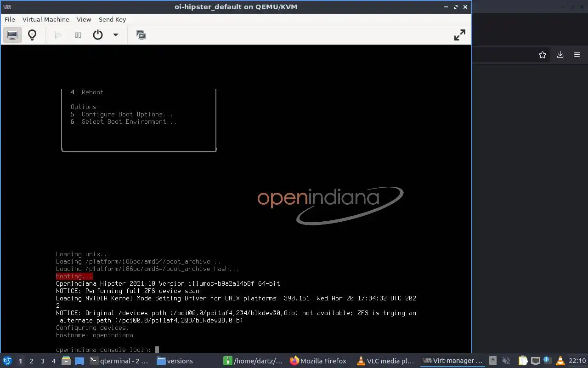This screenshot has height=368, width=588.
Task: Click Configure Boot Options entry
Action: pyautogui.click(x=122, y=114)
